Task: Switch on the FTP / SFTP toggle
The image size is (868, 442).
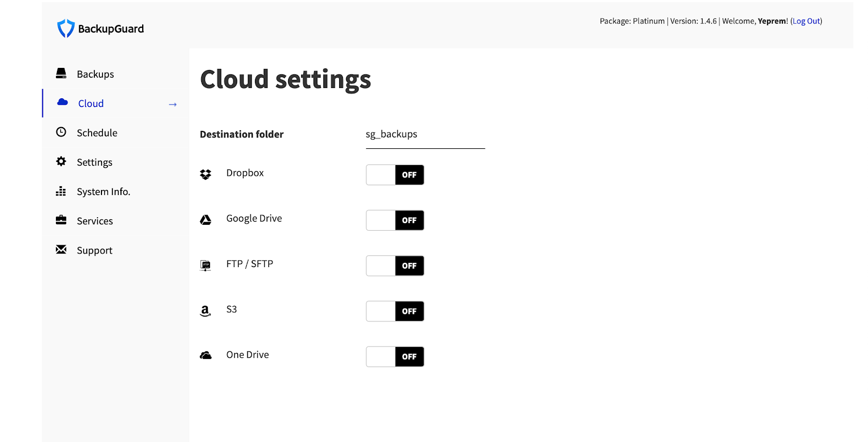Action: [395, 266]
